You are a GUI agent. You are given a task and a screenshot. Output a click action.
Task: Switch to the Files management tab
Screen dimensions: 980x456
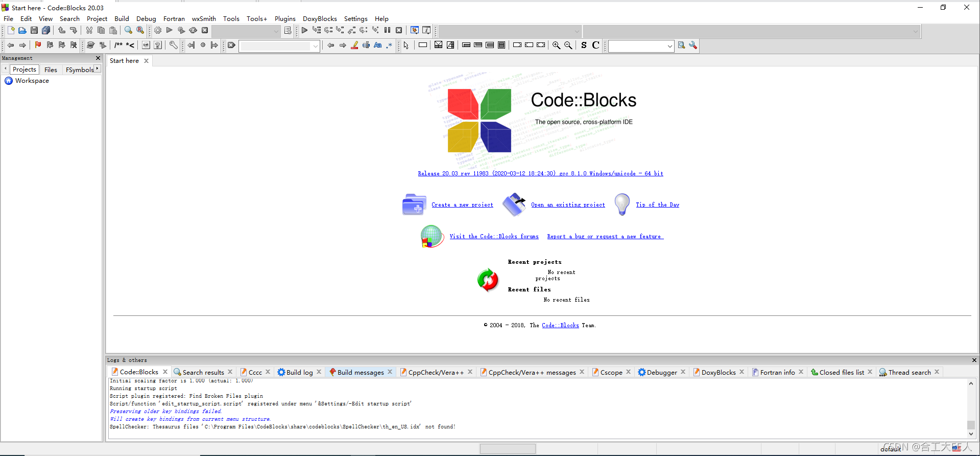tap(51, 70)
